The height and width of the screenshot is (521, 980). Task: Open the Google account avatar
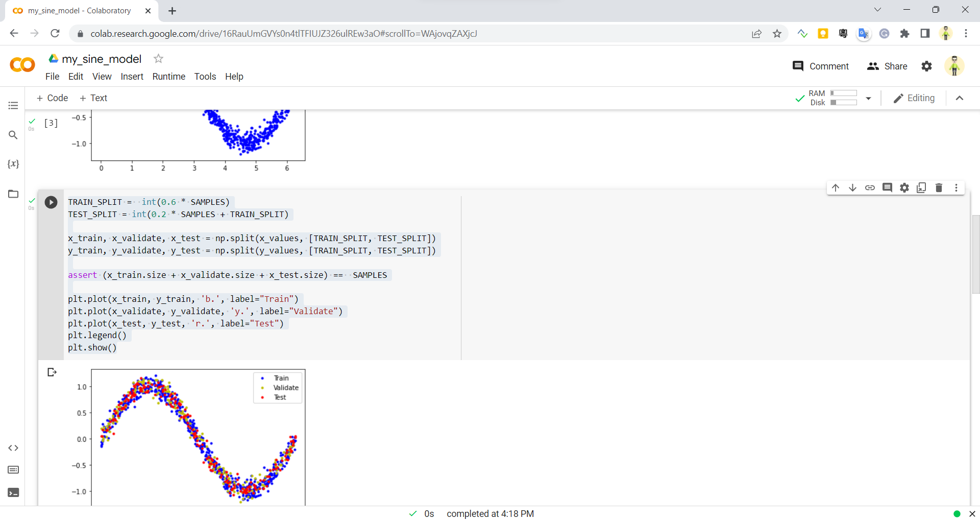click(954, 66)
